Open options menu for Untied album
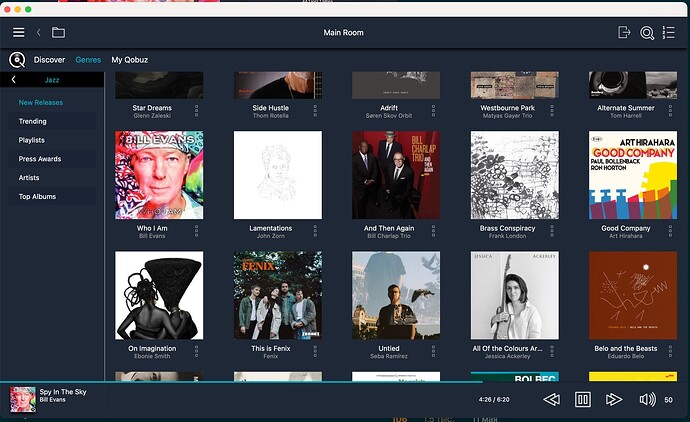Screen dimensions: 690x422 433,351
